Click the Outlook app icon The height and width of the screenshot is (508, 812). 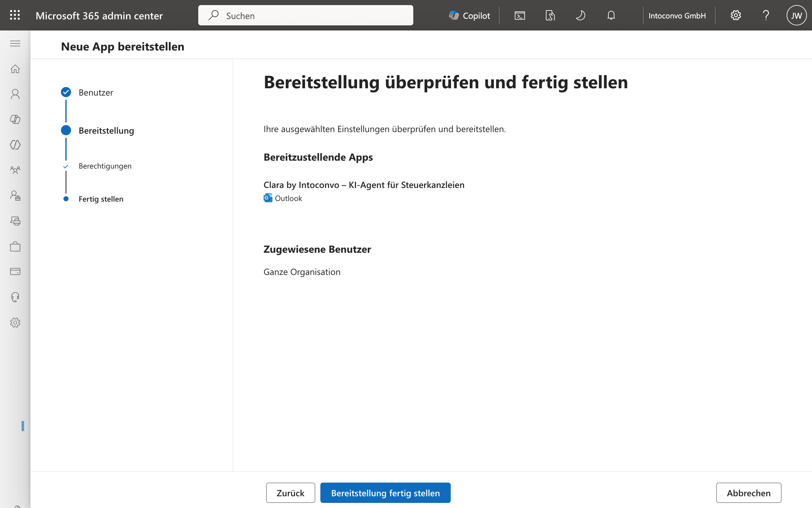[268, 198]
